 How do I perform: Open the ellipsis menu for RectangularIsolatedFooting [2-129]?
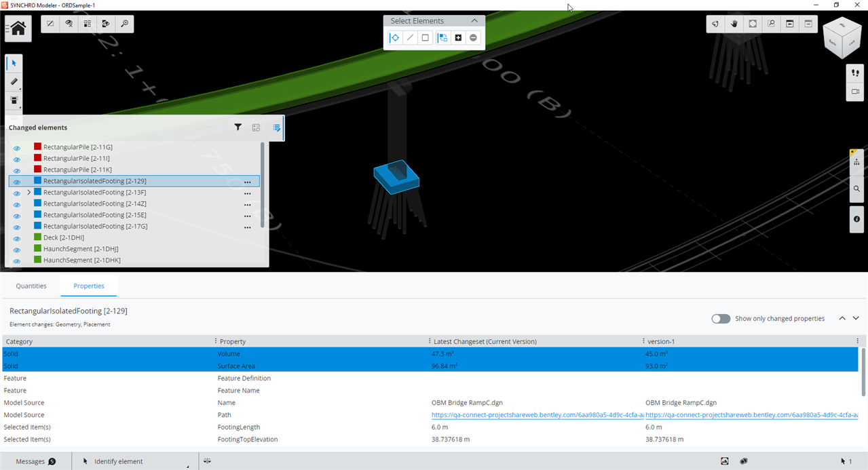click(247, 181)
